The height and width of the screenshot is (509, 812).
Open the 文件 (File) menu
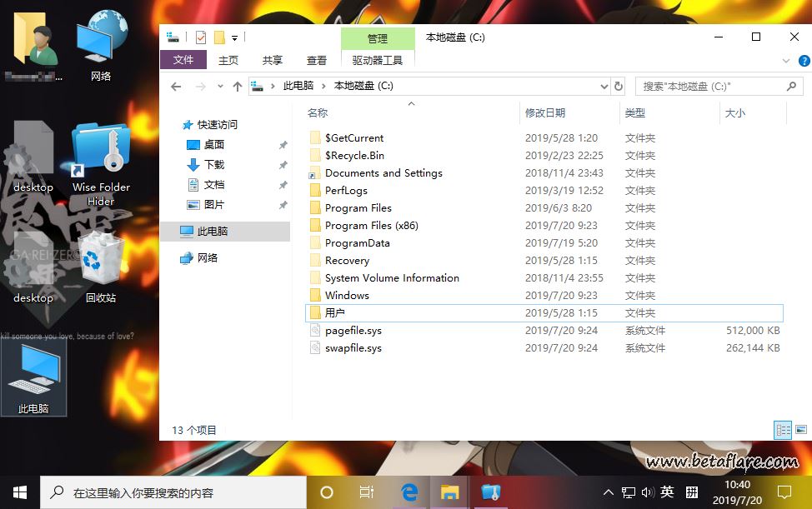coord(183,60)
